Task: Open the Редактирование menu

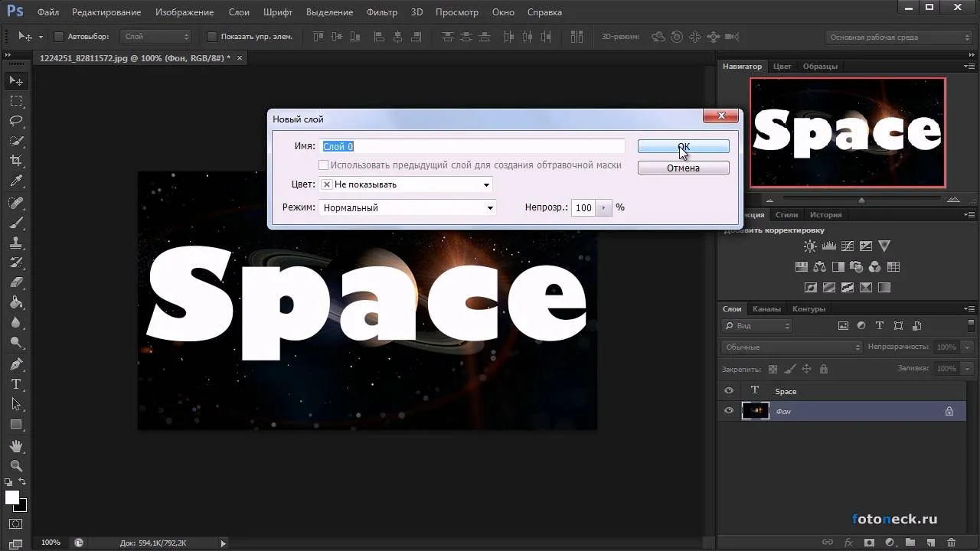Action: click(106, 12)
